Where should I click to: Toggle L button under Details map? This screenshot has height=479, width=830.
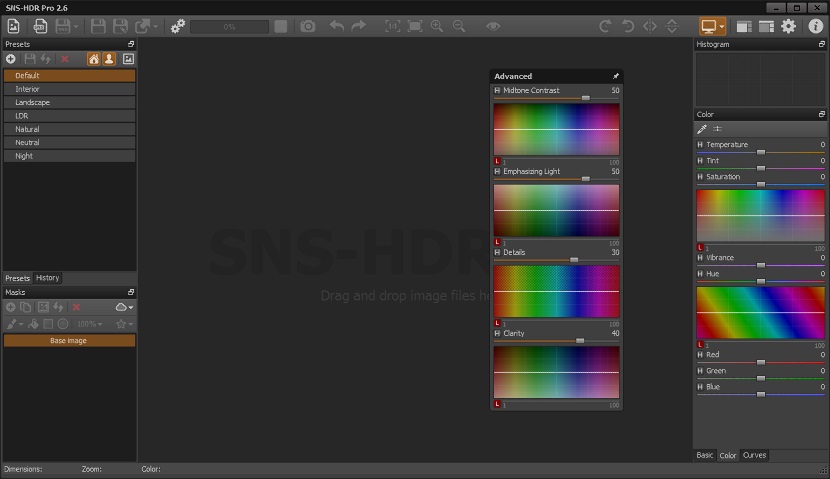click(x=497, y=323)
